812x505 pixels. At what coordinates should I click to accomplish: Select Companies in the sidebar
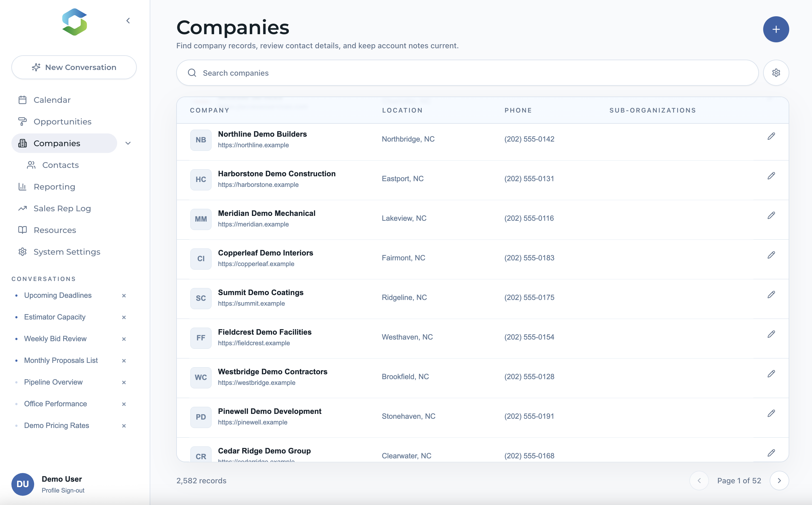click(x=64, y=143)
